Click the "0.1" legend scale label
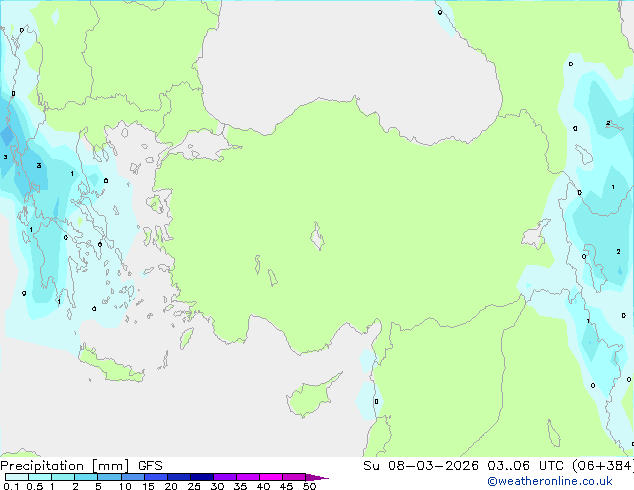Image resolution: width=634 pixels, height=490 pixels. [11, 486]
